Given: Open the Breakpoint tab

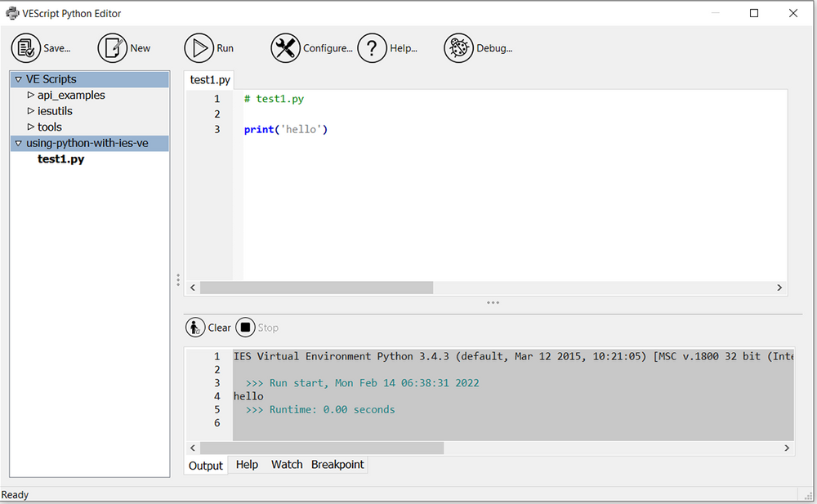Looking at the screenshot, I should 337,464.
